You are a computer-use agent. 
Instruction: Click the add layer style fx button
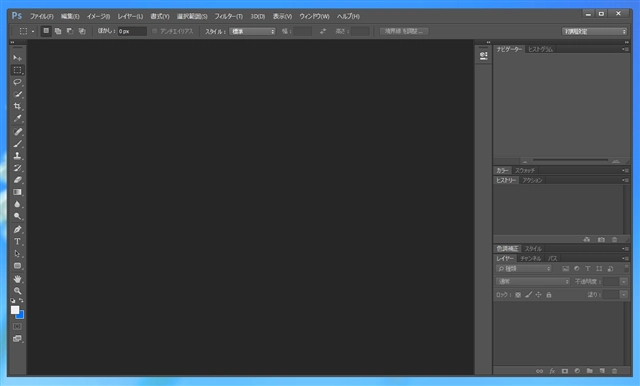(552, 371)
